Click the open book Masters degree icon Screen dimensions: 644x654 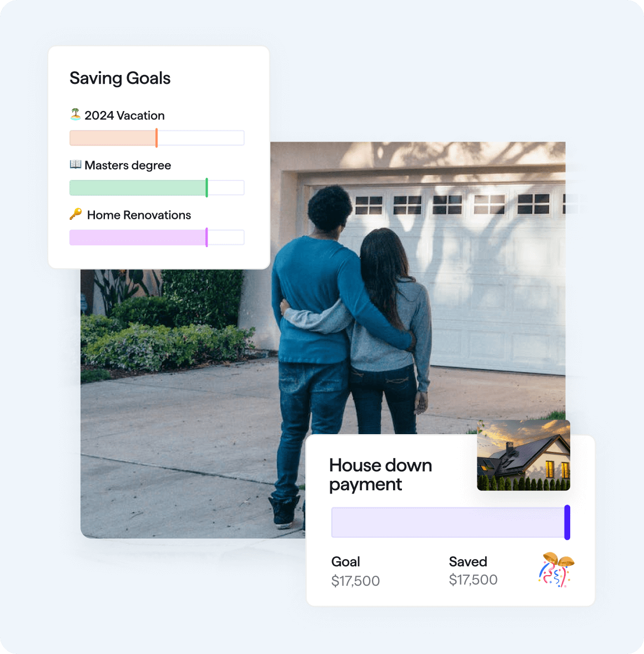coord(76,164)
